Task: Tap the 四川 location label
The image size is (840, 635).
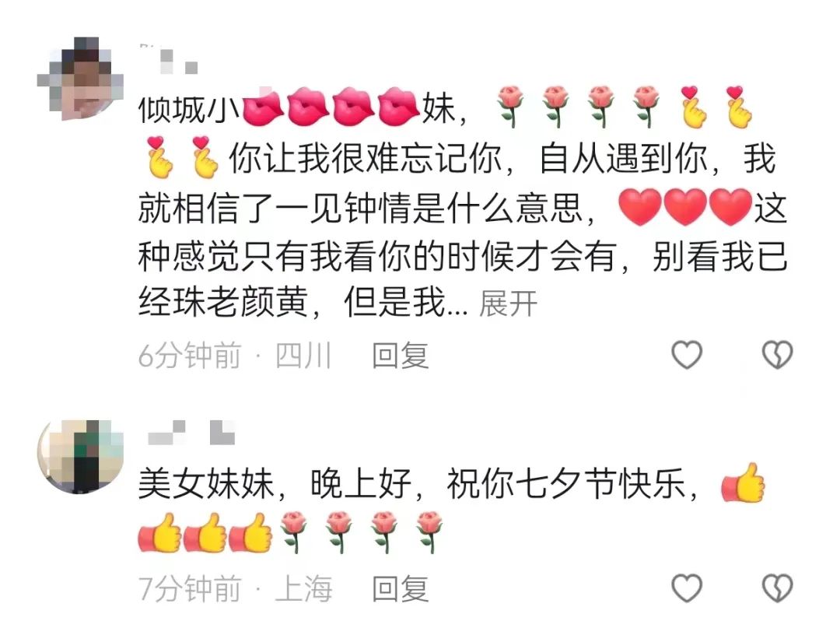Action: 304,355
